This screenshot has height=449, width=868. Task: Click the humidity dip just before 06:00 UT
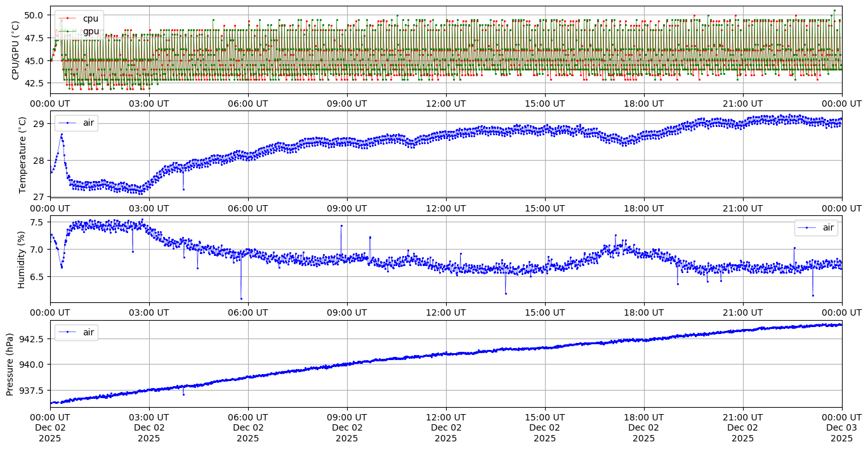[241, 298]
